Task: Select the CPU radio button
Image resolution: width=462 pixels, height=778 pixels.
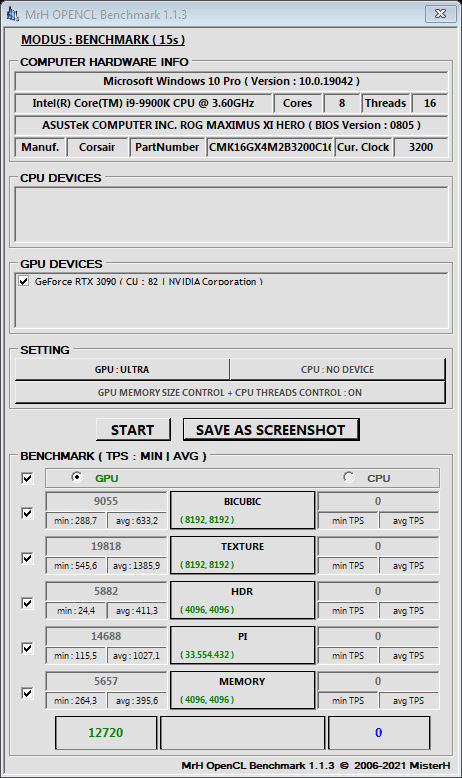Action: point(349,477)
